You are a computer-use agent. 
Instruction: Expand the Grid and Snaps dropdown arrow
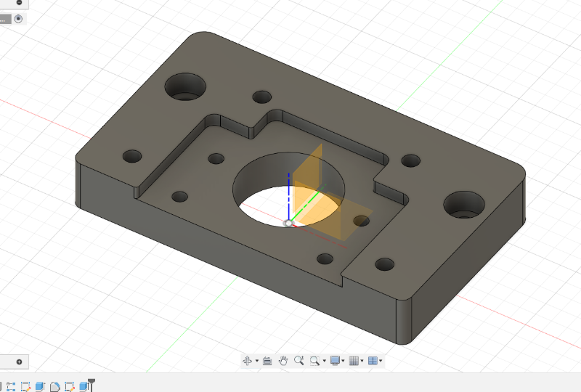pos(362,361)
